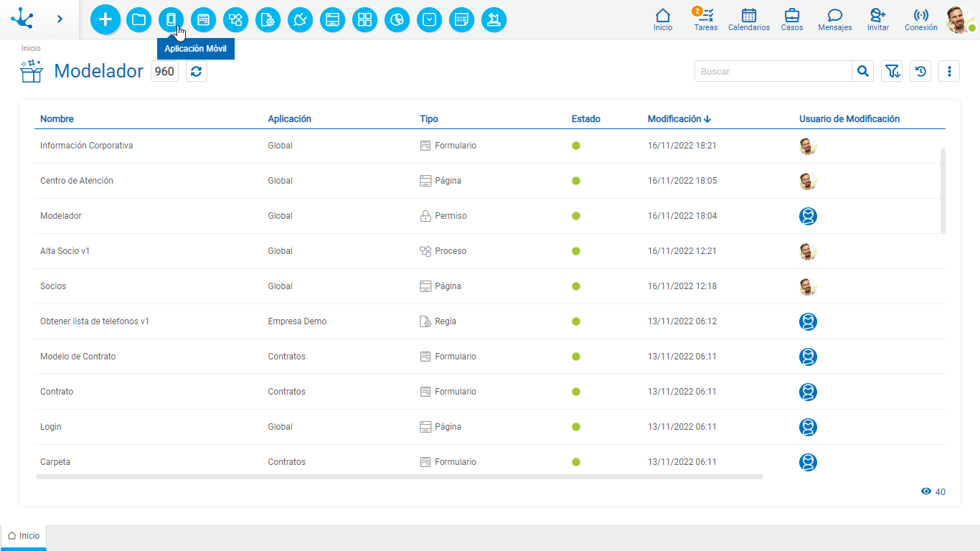This screenshot has height=551, width=980.
Task: Open the Carpeta form row
Action: click(x=490, y=462)
